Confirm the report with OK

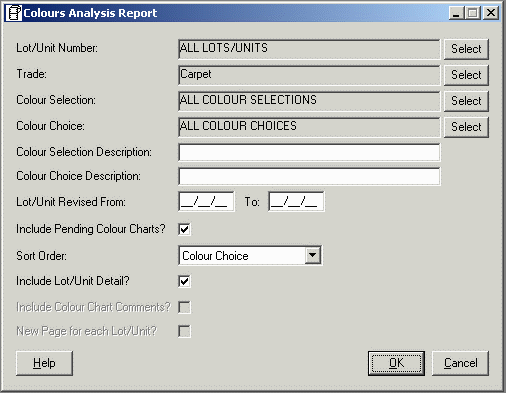[396, 363]
